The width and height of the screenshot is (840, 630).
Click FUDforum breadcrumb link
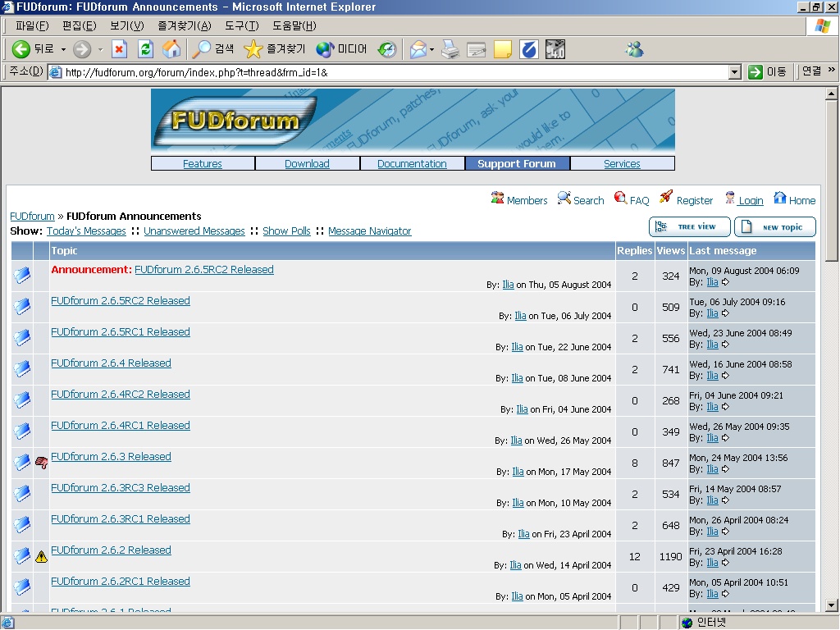(x=32, y=216)
